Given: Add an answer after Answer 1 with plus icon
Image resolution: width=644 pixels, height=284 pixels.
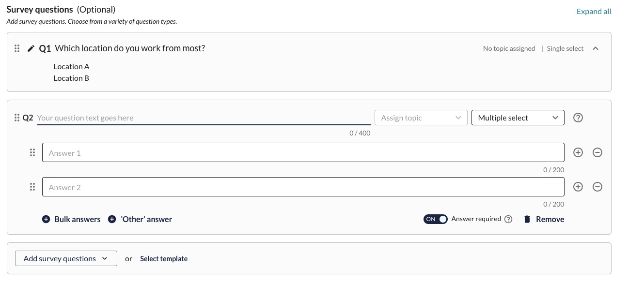Looking at the screenshot, I should coord(578,152).
